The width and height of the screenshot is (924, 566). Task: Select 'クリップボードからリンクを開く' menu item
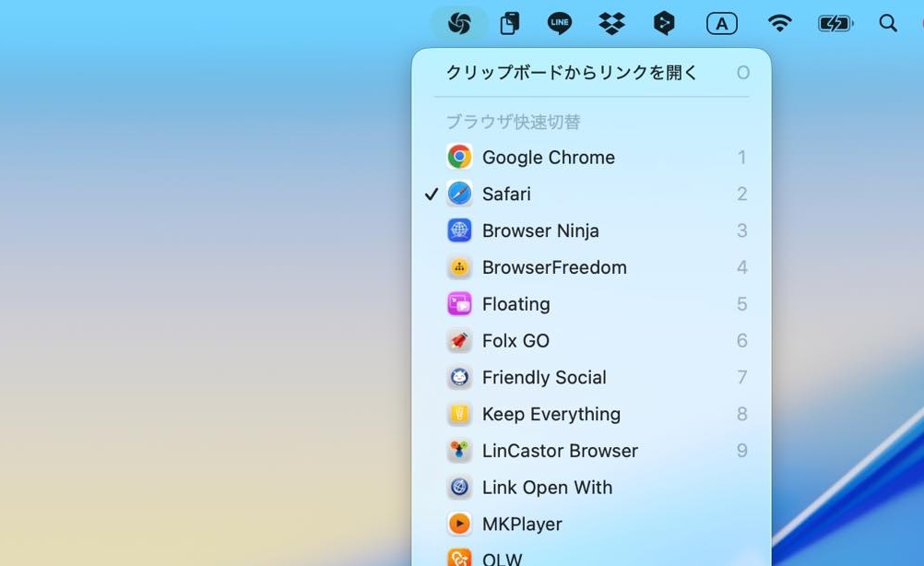(x=572, y=73)
